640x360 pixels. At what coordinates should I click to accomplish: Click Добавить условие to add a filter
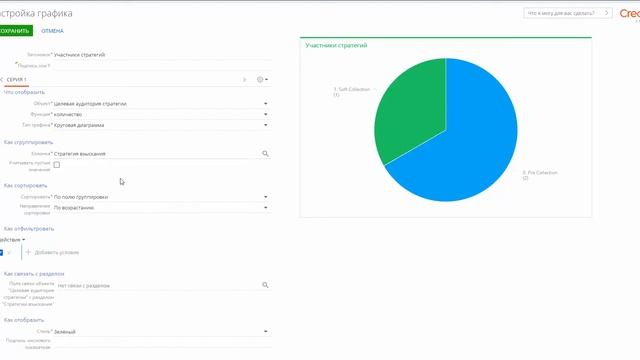pyautogui.click(x=57, y=253)
